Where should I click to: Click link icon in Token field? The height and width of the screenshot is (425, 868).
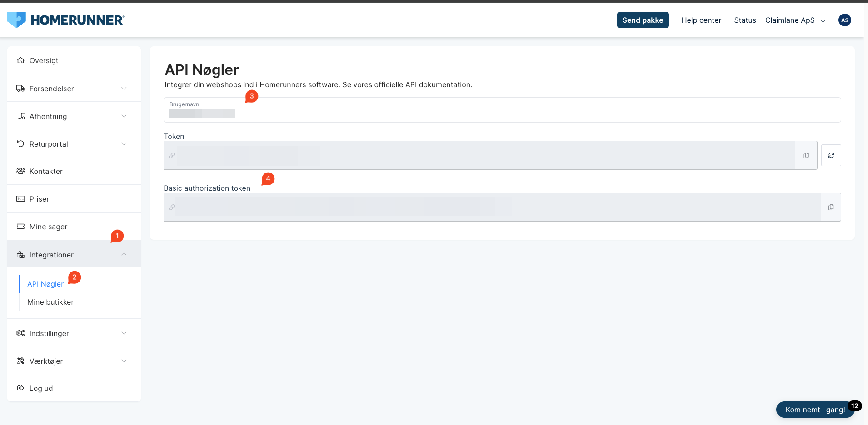[x=172, y=155]
